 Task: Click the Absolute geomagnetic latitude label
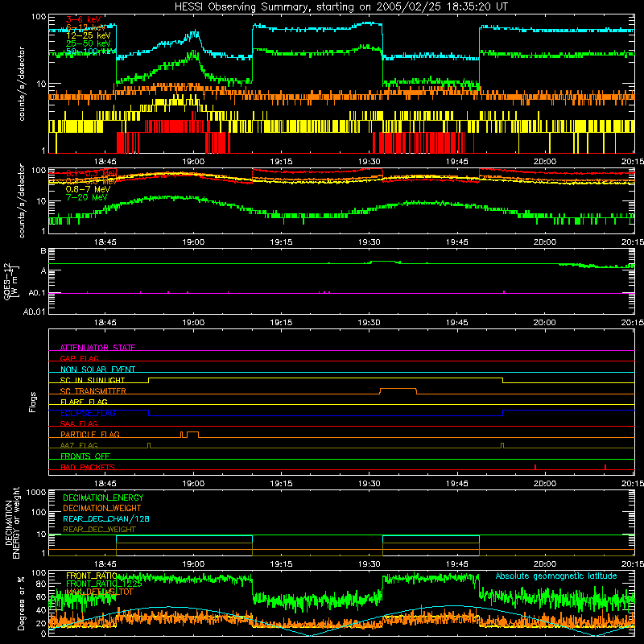click(x=556, y=576)
